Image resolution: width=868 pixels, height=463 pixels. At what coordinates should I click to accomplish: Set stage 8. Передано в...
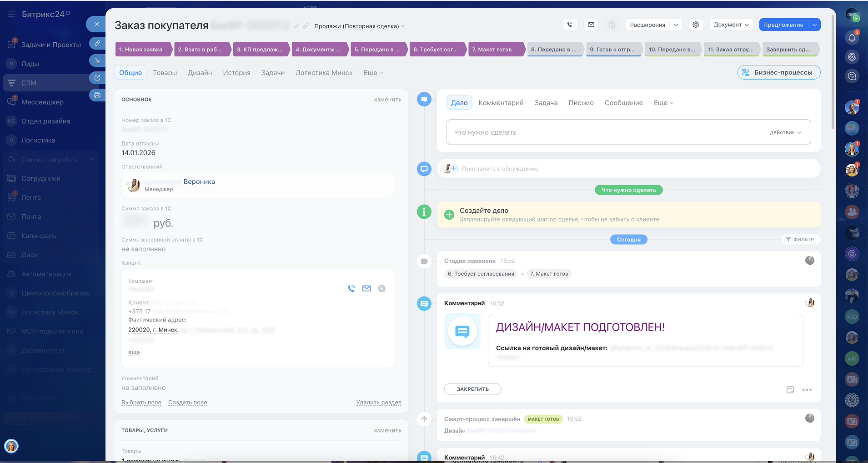[555, 49]
